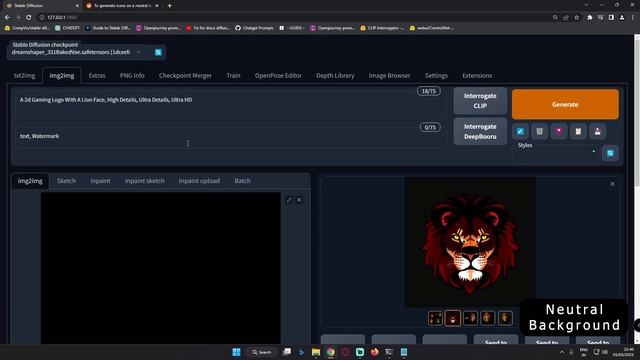Viewport: 640px width, 360px height.
Task: Click the refresh styles icon
Action: 610,153
